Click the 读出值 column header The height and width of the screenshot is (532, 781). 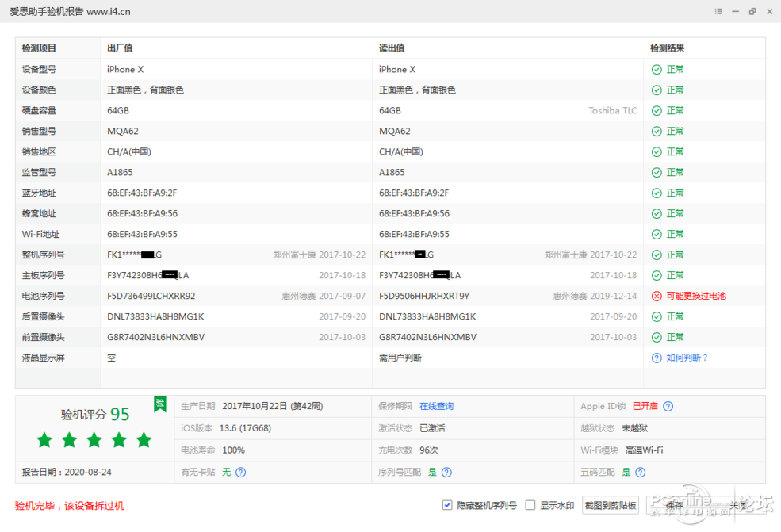(392, 48)
